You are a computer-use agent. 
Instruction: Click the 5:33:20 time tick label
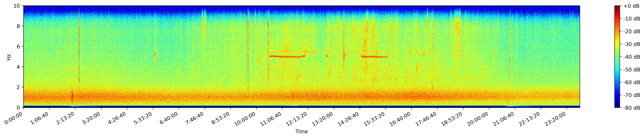tap(143, 119)
